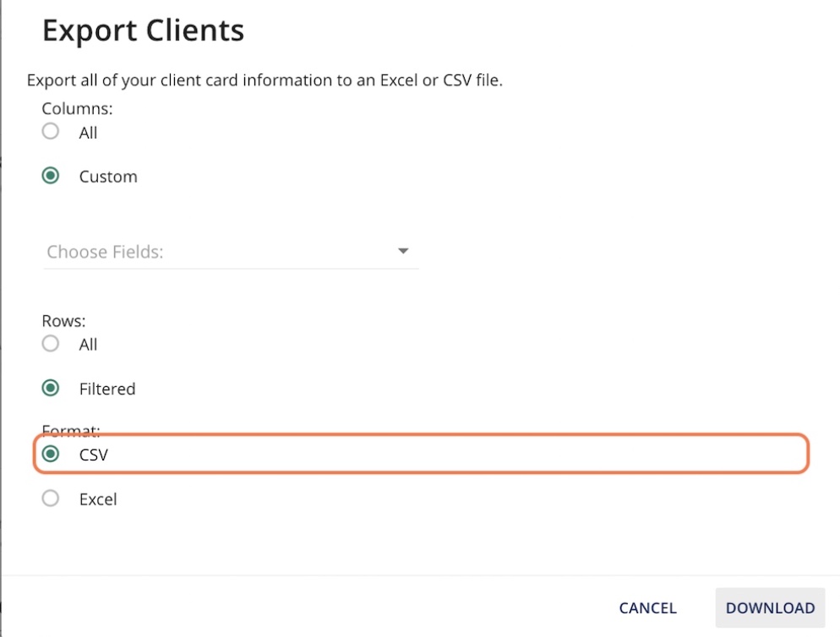The height and width of the screenshot is (637, 840).
Task: Click the Format: section label
Action: pos(71,430)
